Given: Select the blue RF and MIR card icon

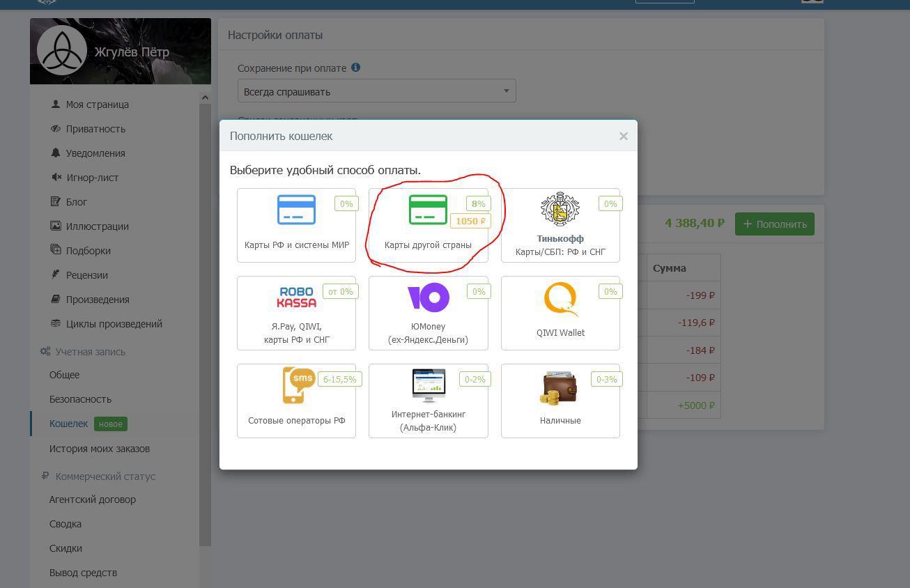Looking at the screenshot, I should pyautogui.click(x=296, y=210).
